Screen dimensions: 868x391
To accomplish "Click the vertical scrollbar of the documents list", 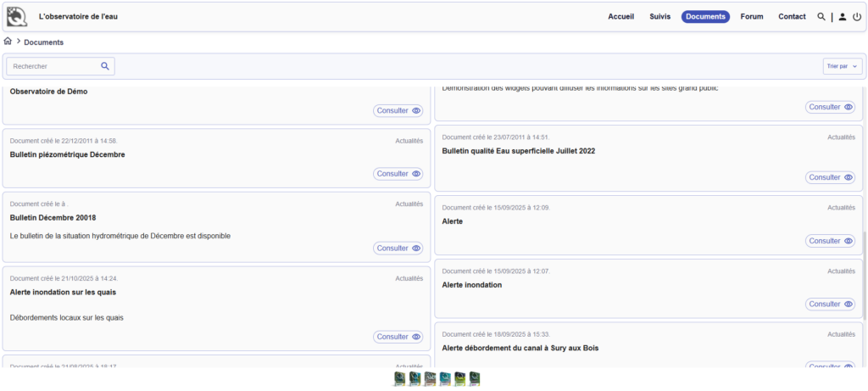I will (864, 275).
